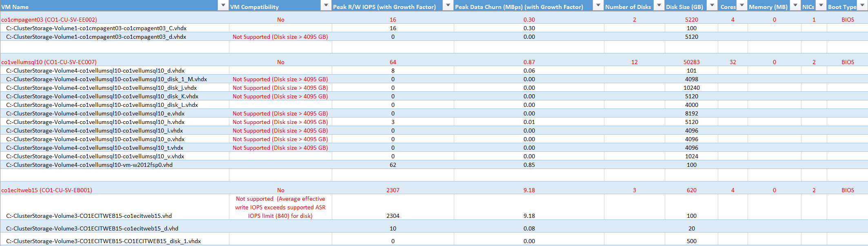This screenshot has height=246, width=868.
Task: Select the CO1ECITWEB15-co1ecitweb15.vhd disk name
Action: tap(89, 216)
